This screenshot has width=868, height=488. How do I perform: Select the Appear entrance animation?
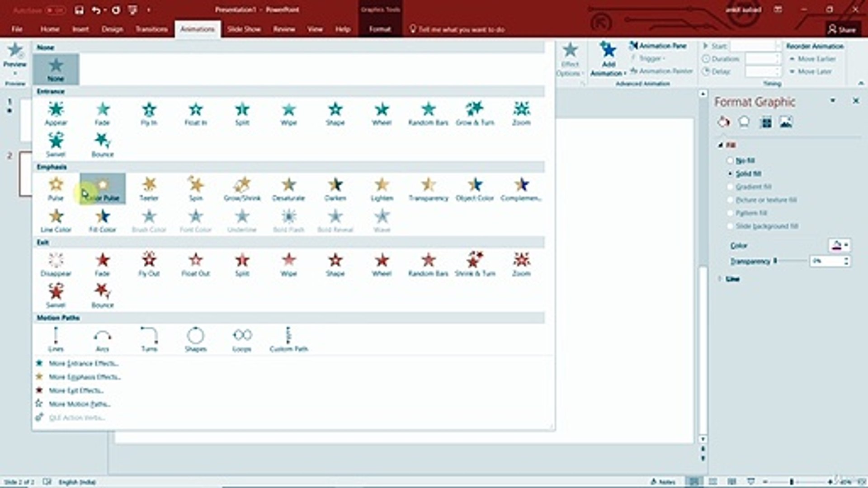click(56, 113)
